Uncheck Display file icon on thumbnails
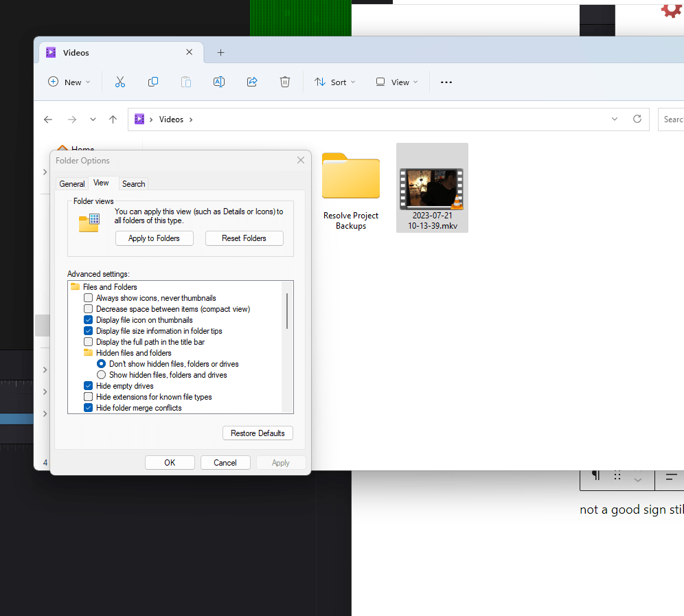This screenshot has height=616, width=684. click(x=88, y=320)
